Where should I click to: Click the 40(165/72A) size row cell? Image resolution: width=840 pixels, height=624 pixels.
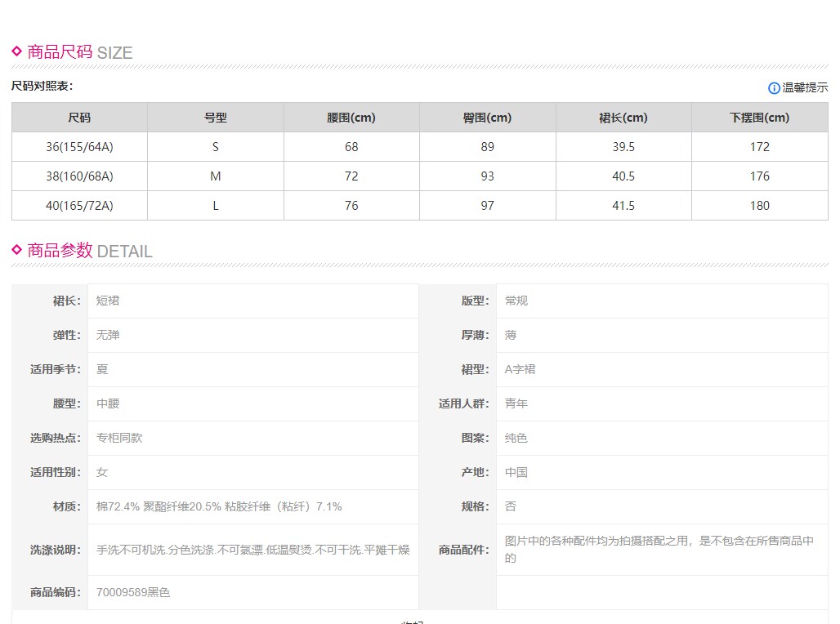pyautogui.click(x=79, y=206)
